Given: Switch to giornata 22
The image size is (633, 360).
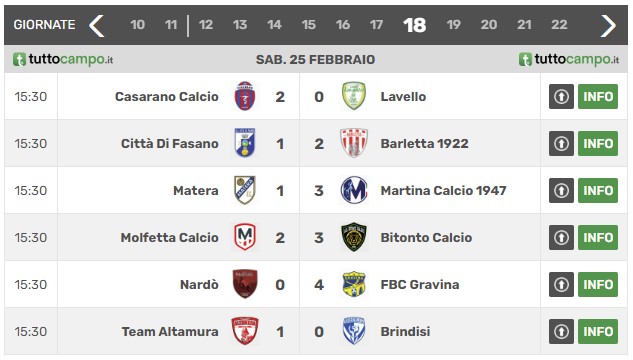Looking at the screenshot, I should click(559, 25).
